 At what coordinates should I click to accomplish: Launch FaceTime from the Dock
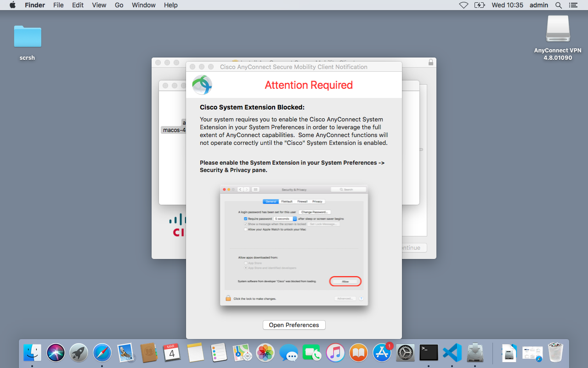(312, 353)
